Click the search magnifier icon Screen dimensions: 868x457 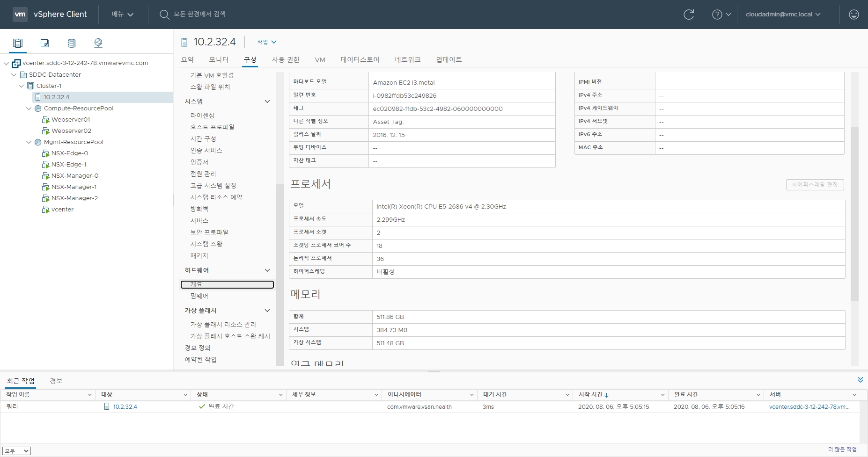point(164,15)
